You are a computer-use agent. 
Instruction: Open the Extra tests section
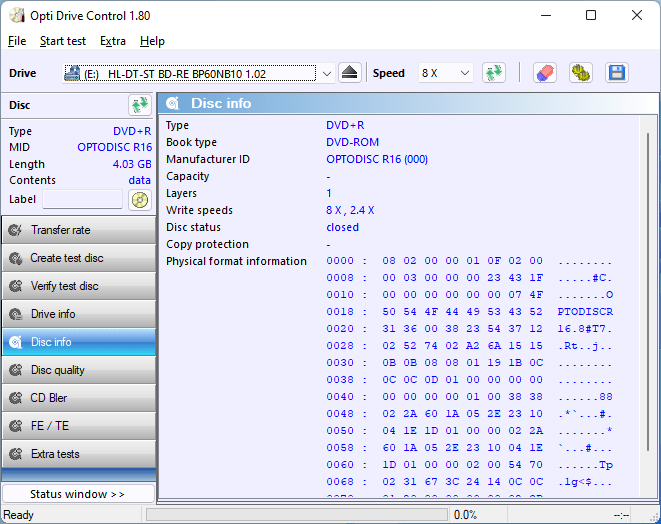[x=79, y=454]
